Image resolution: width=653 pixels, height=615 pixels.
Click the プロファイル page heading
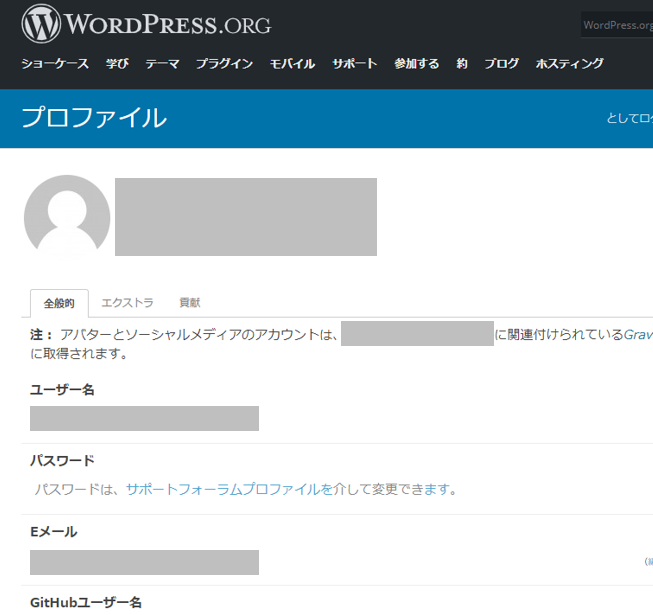click(94, 118)
